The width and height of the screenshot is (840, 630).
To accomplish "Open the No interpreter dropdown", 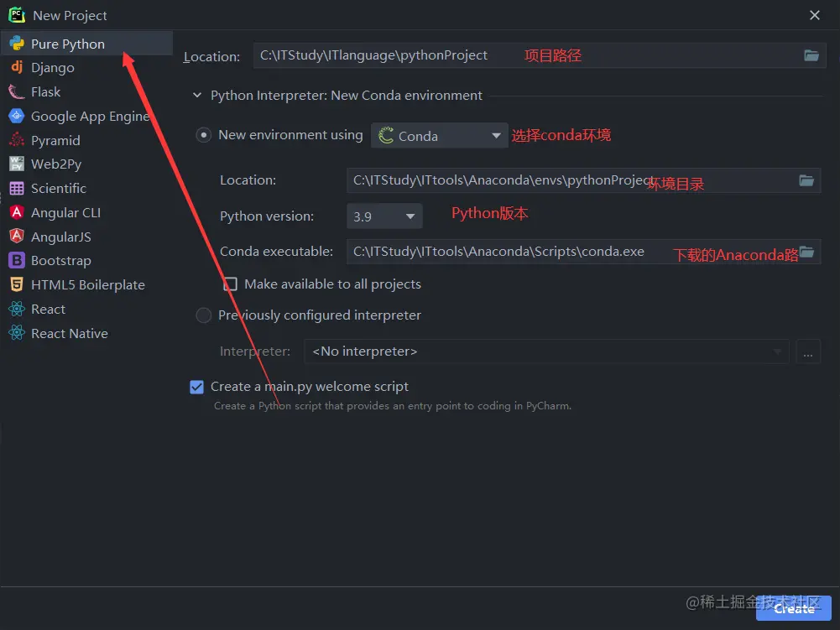I will (x=546, y=351).
